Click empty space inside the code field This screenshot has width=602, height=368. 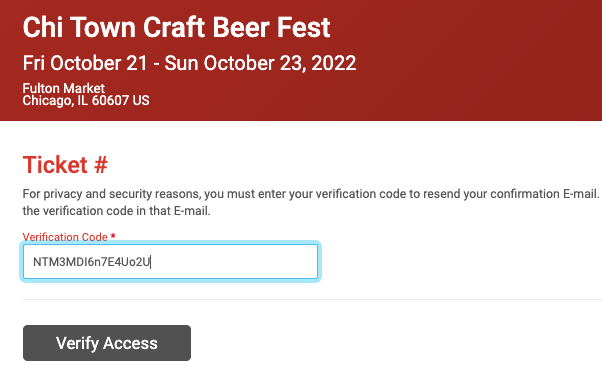(x=234, y=262)
